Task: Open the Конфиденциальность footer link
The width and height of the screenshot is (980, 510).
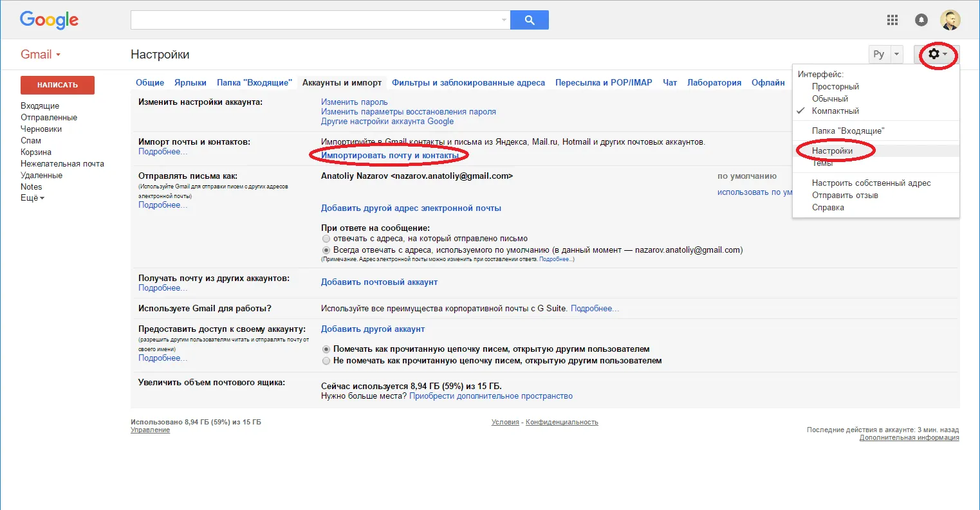Action: [x=562, y=422]
